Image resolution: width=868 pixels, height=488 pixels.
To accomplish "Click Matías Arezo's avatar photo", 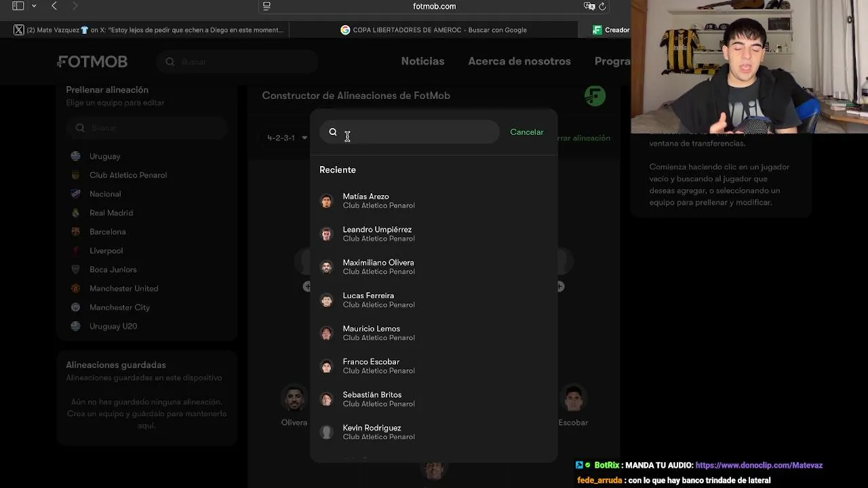I will coord(327,201).
